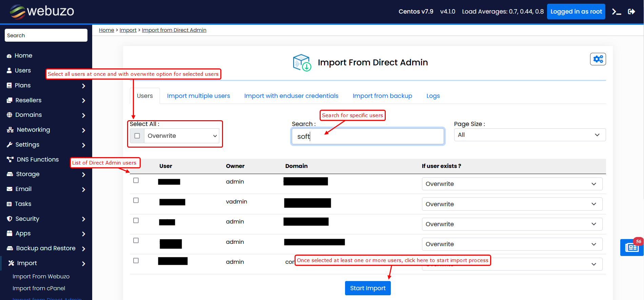The width and height of the screenshot is (644, 300).
Task: Open Tasks from the sidebar
Action: pos(23,204)
